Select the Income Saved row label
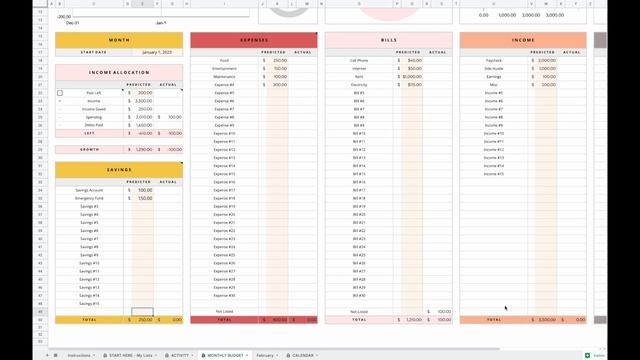 94,109
